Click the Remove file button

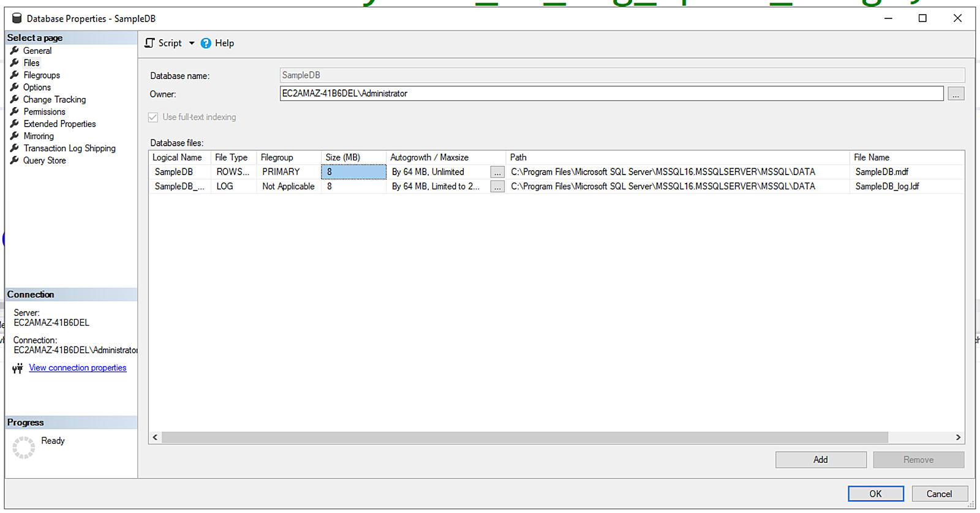pos(919,460)
